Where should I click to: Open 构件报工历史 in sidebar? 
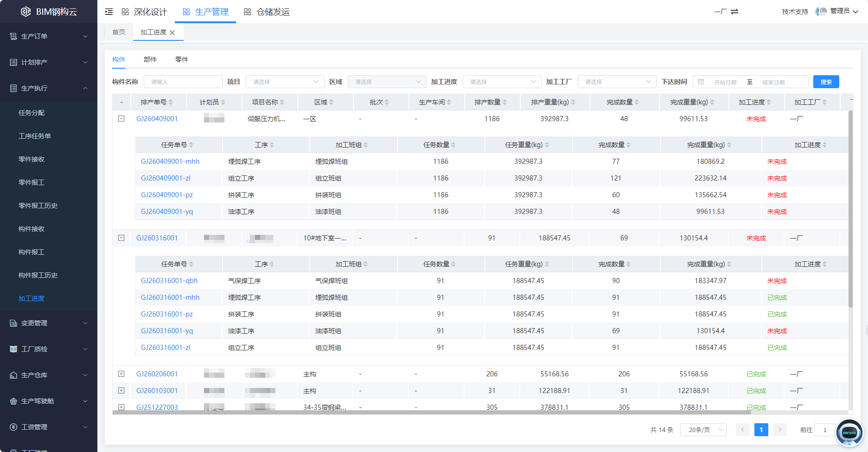(38, 275)
